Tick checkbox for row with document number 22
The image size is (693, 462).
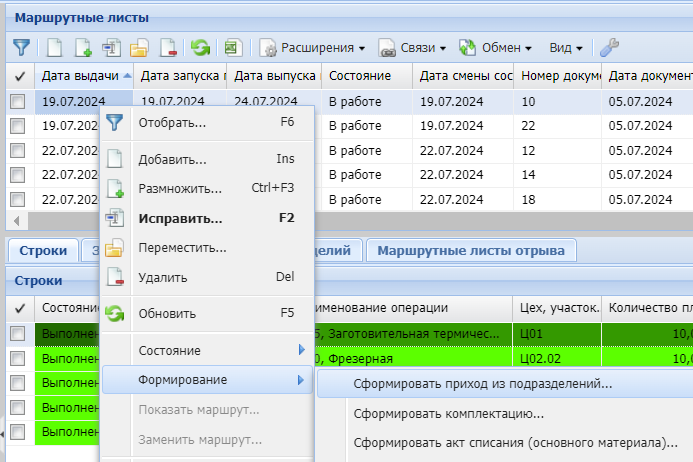tap(18, 125)
